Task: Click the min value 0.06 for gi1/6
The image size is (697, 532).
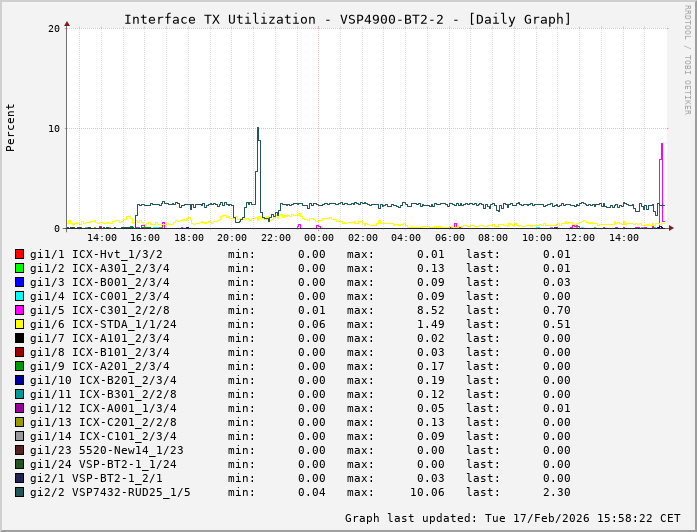Action: coord(312,324)
